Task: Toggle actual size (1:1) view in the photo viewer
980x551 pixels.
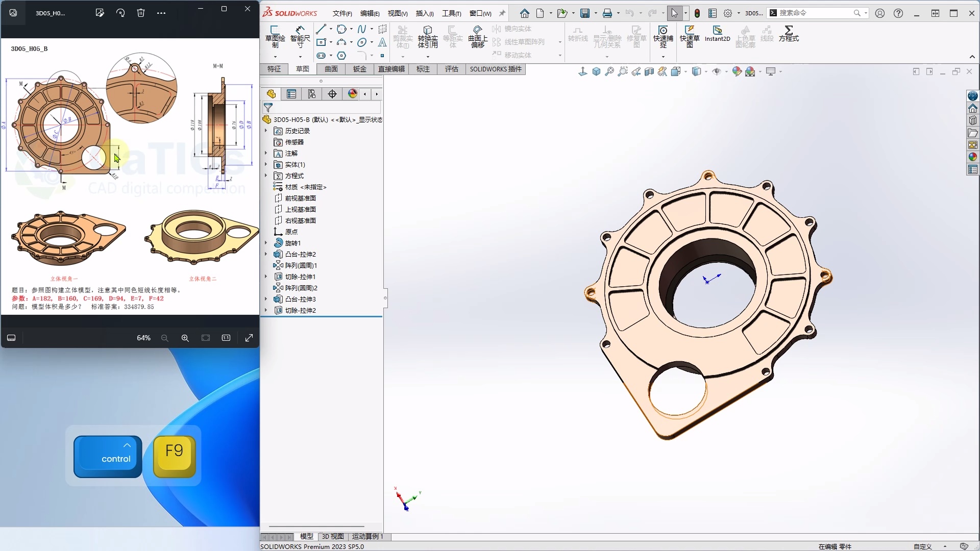Action: 226,337
